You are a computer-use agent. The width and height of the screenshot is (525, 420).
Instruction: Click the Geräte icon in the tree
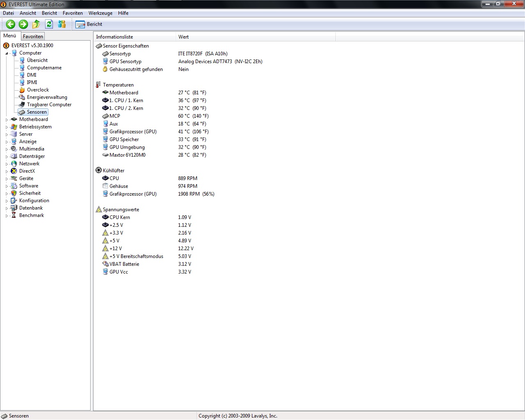[14, 178]
